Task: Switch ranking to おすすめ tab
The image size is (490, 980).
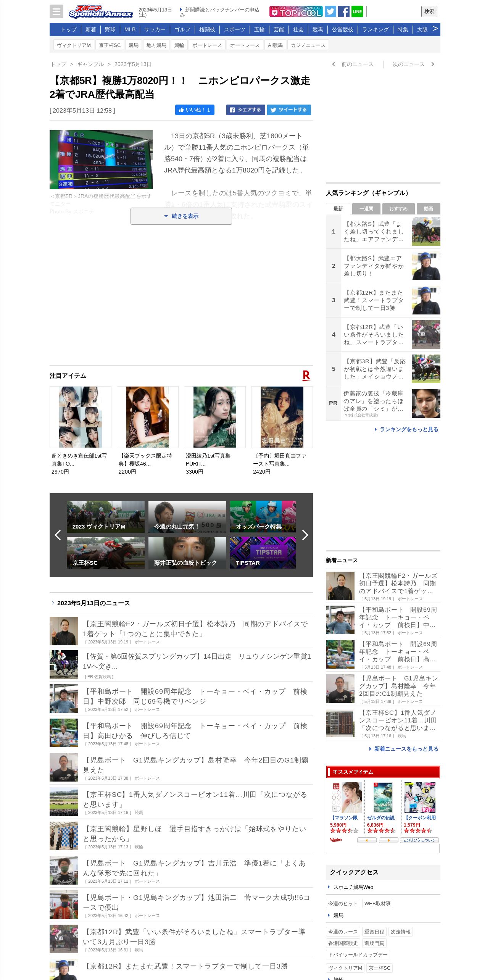Action: tap(398, 209)
